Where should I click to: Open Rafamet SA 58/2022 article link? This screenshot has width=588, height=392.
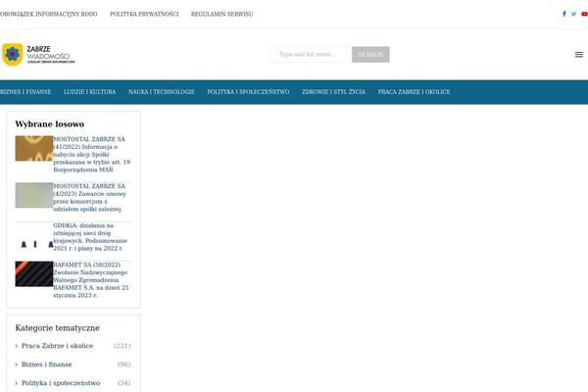(91, 280)
